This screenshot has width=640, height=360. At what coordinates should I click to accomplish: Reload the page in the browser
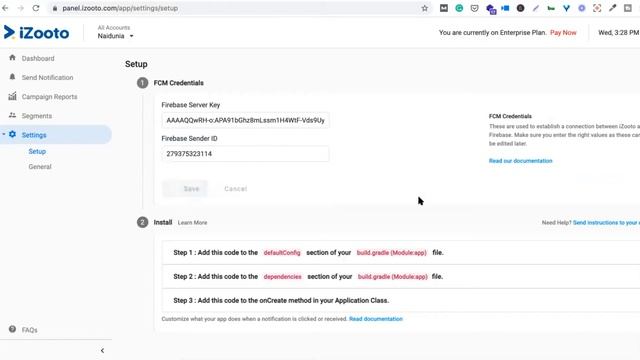tap(36, 8)
